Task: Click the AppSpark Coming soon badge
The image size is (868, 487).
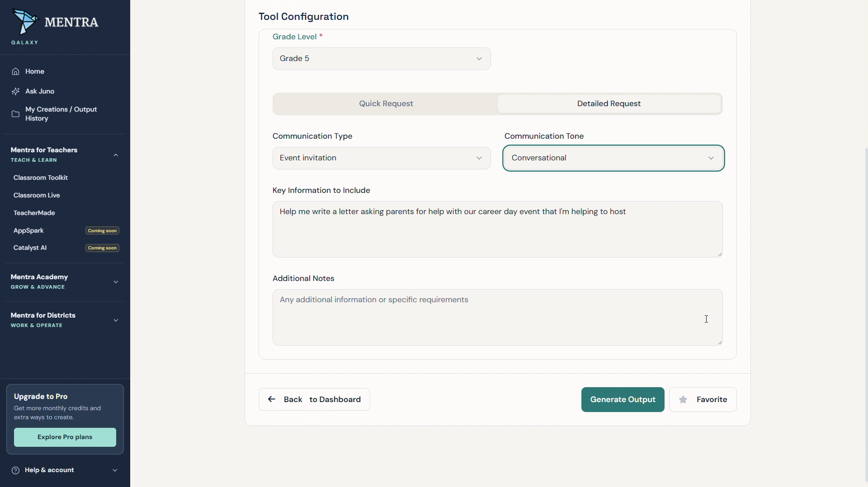Action: point(102,230)
